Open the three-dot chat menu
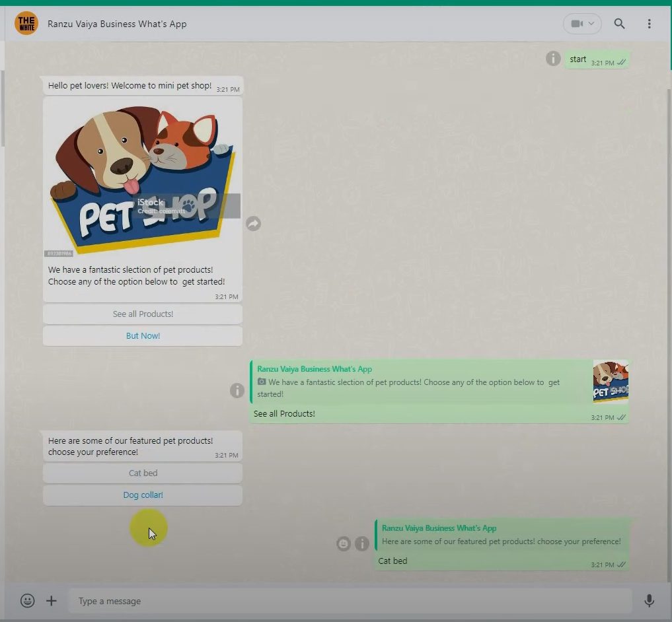The image size is (672, 622). (x=649, y=24)
